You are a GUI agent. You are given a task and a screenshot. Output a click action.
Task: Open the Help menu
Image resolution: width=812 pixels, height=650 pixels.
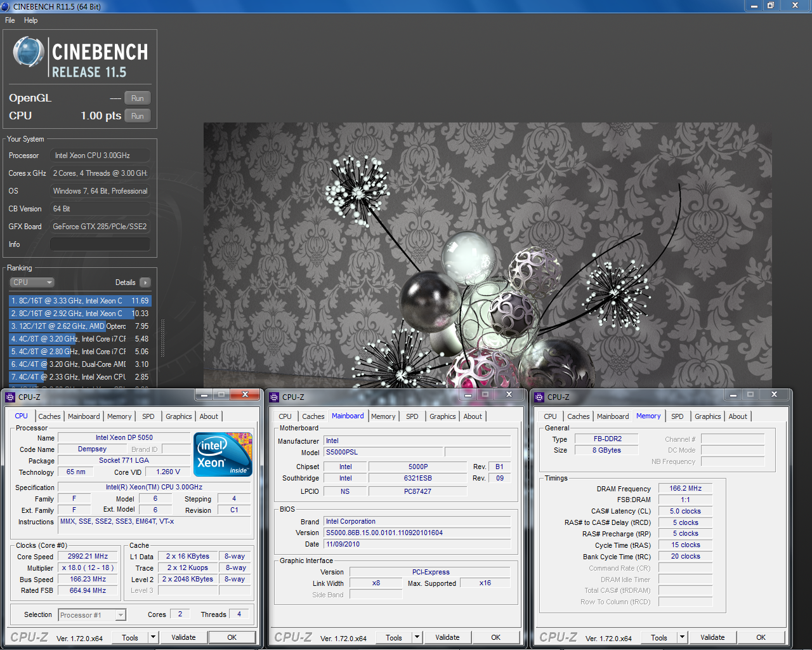(x=31, y=20)
